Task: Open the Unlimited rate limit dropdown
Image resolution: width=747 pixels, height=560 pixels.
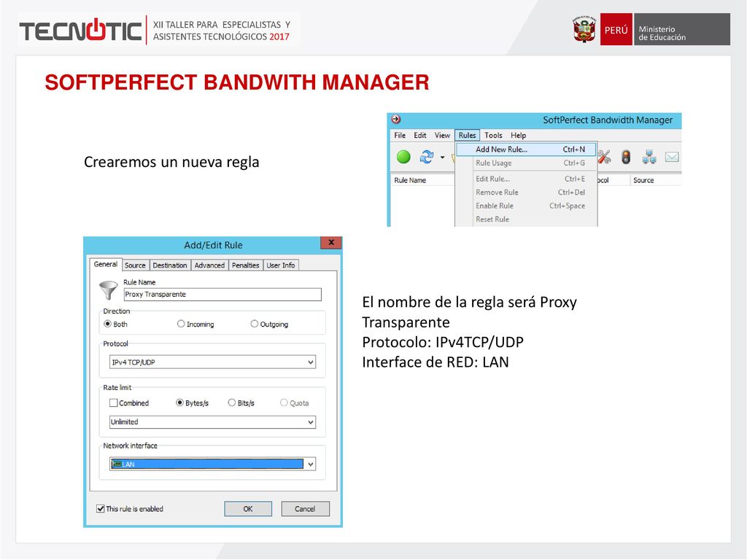Action: [212, 422]
